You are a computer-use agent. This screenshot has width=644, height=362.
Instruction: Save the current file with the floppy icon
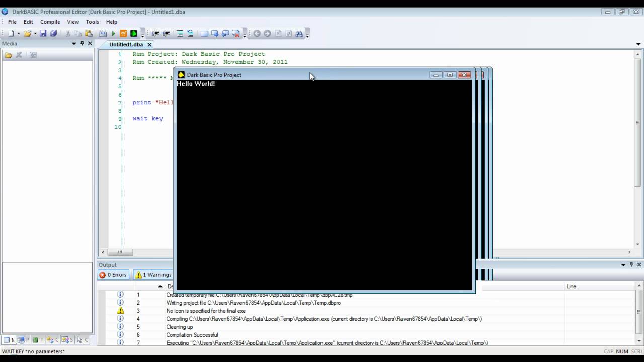43,33
